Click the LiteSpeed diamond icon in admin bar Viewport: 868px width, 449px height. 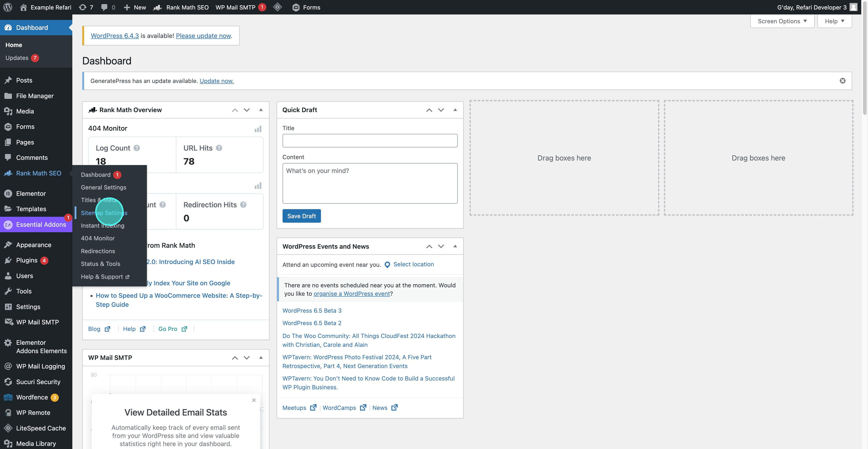coord(277,7)
